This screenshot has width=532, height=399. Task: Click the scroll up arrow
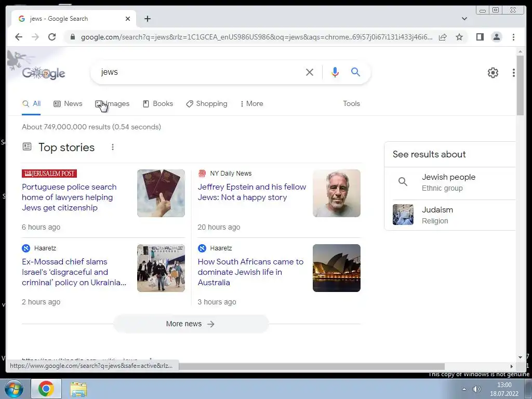[x=520, y=51]
